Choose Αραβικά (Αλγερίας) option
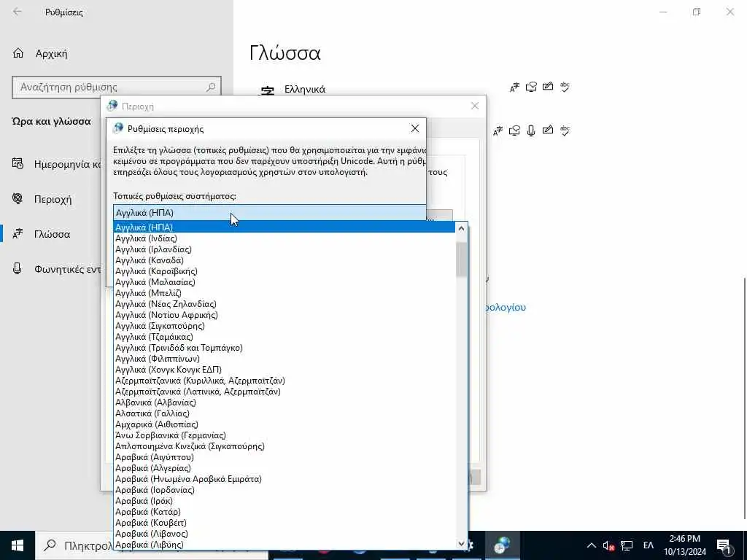747x560 pixels. pos(285,468)
